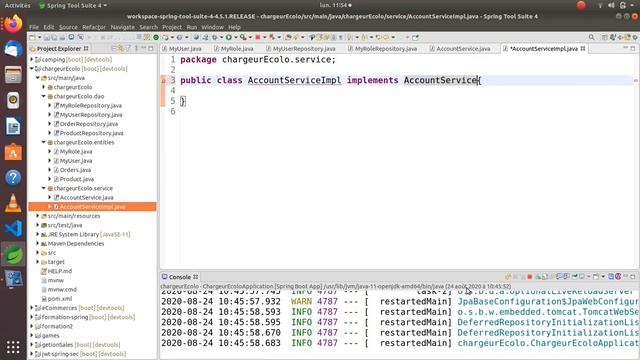
Task: Open LibreOffice Writer from the dock
Action: tap(13, 126)
